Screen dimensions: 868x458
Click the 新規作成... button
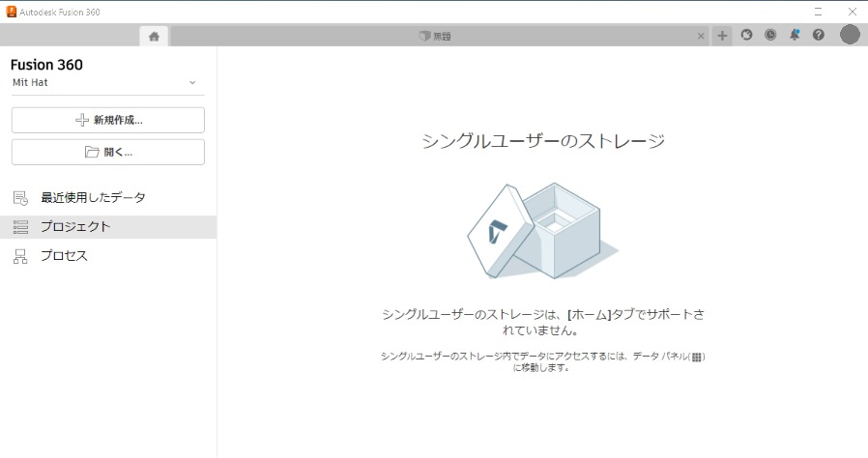pyautogui.click(x=108, y=120)
